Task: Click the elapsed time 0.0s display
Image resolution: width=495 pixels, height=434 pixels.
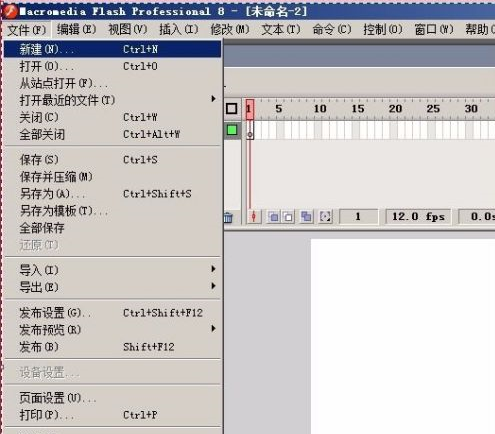Action: click(x=477, y=217)
